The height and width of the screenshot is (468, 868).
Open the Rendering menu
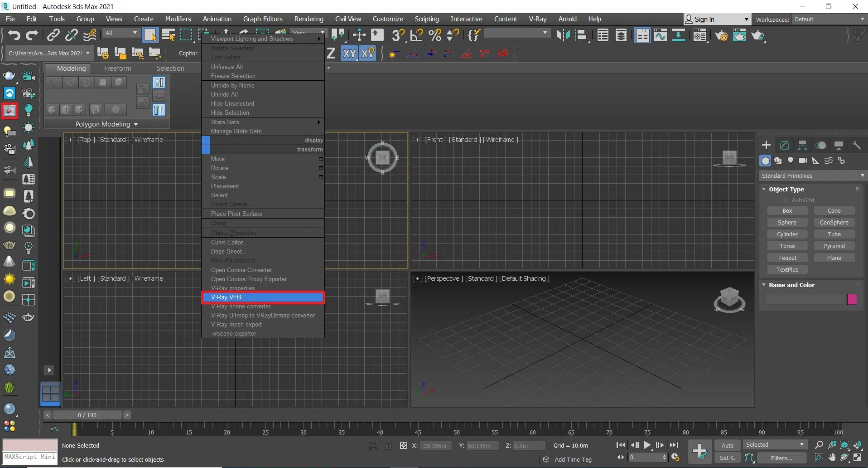(309, 19)
